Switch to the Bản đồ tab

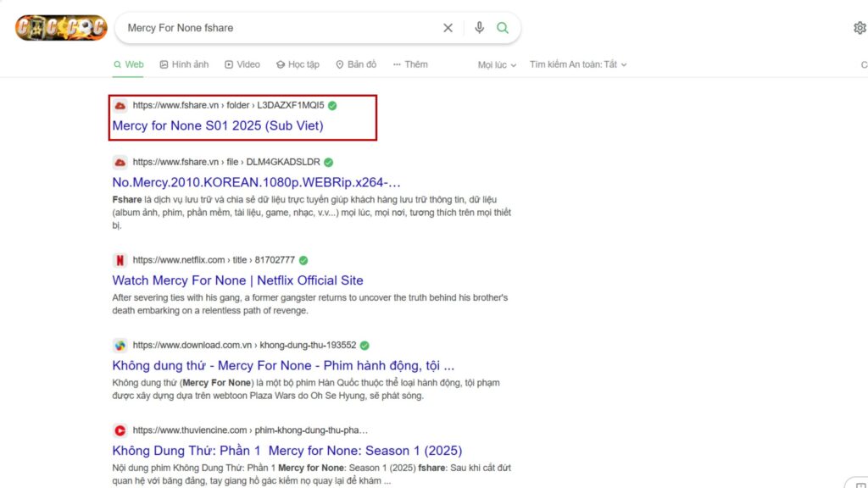coord(356,64)
